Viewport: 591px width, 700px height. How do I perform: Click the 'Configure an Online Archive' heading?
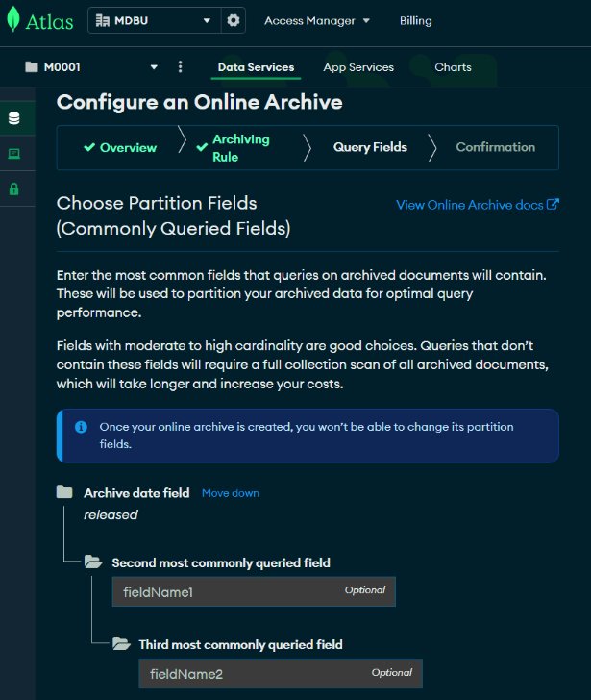[x=199, y=102]
